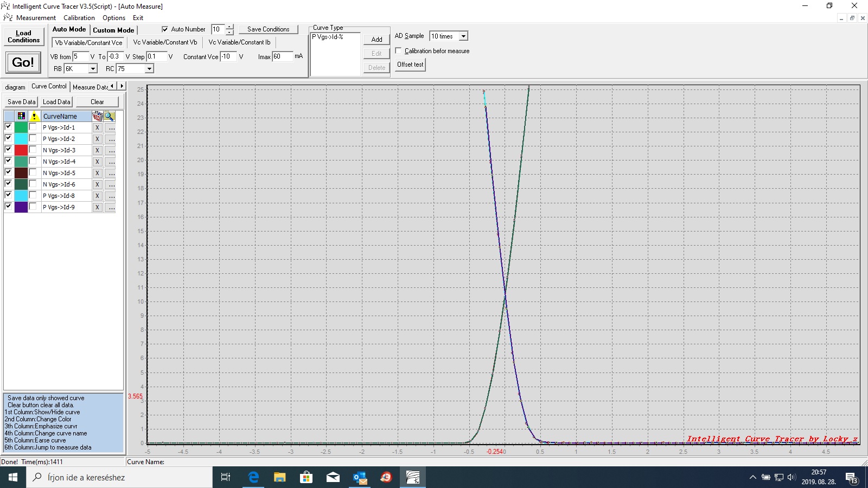
Task: Click the magnifier jump-to-data header icon
Action: point(110,116)
